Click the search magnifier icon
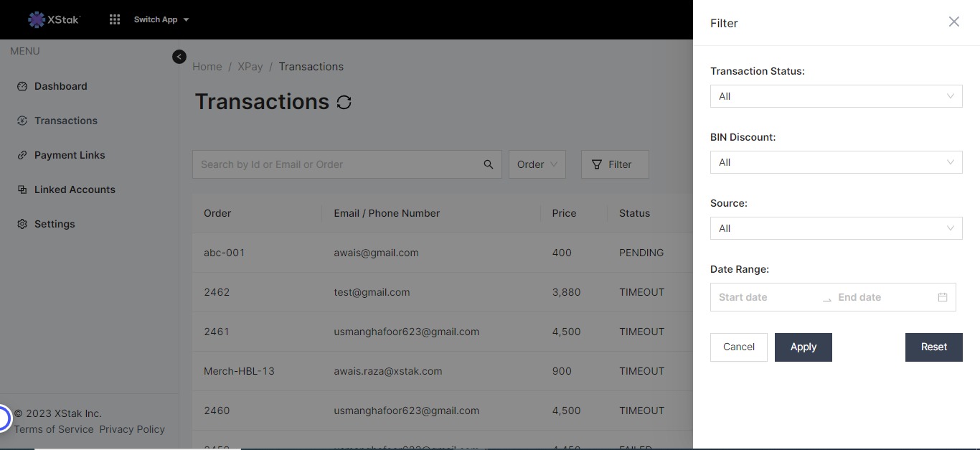 click(x=489, y=164)
